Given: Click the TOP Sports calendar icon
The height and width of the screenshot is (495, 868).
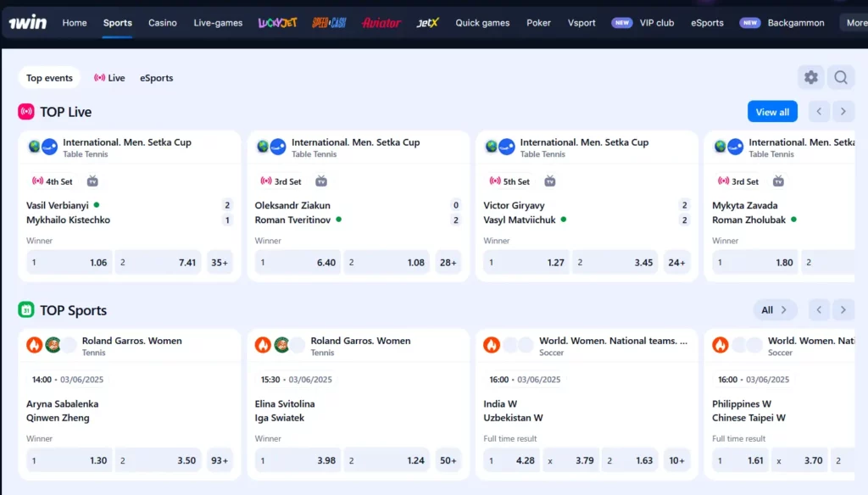Looking at the screenshot, I should click(x=26, y=309).
